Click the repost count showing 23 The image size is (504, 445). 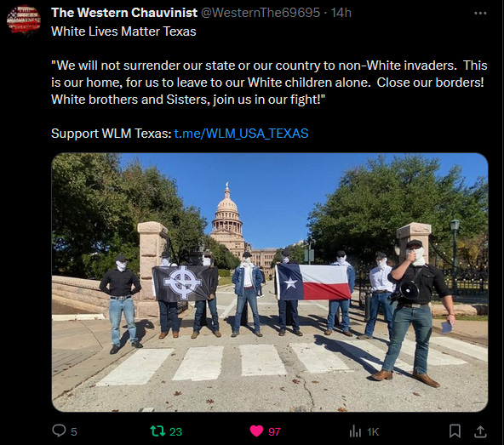pos(175,432)
